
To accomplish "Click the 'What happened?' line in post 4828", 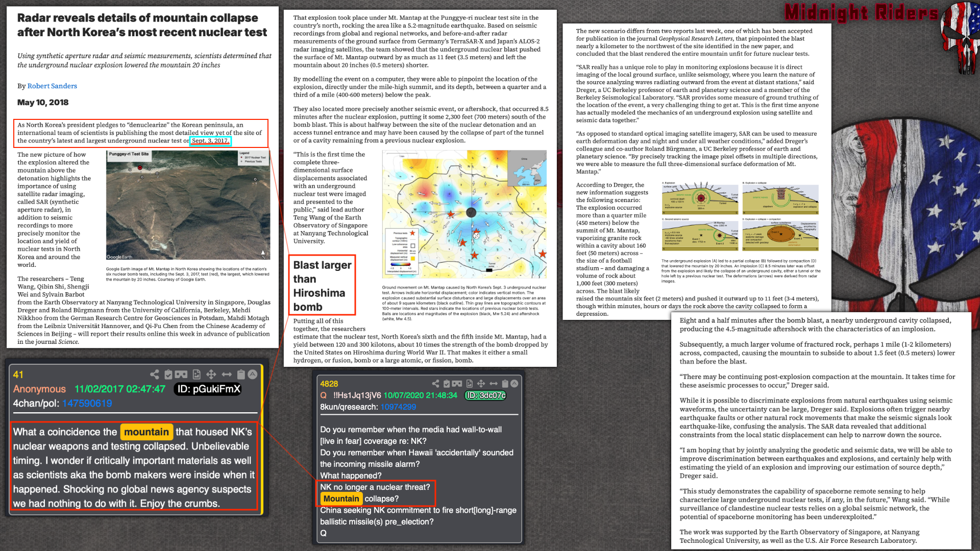I will point(351,475).
